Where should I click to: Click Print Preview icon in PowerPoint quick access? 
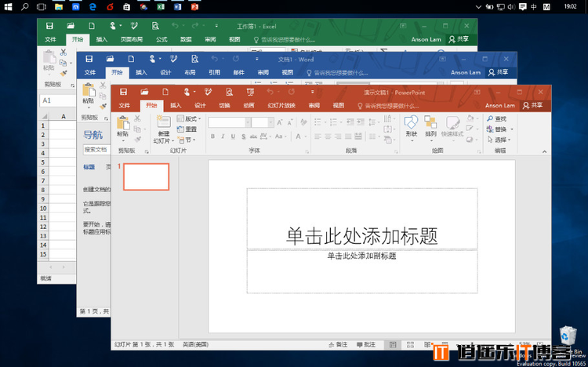pyautogui.click(x=229, y=92)
